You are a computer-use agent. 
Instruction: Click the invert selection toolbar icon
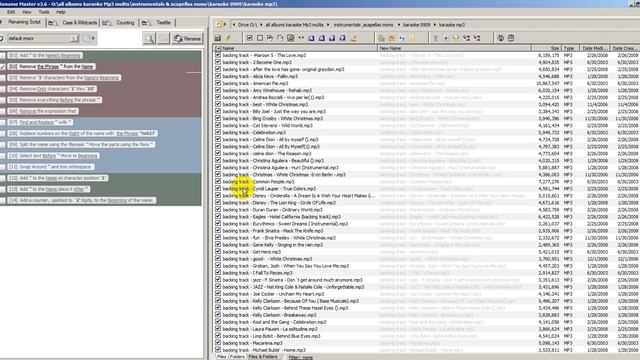[x=290, y=38]
